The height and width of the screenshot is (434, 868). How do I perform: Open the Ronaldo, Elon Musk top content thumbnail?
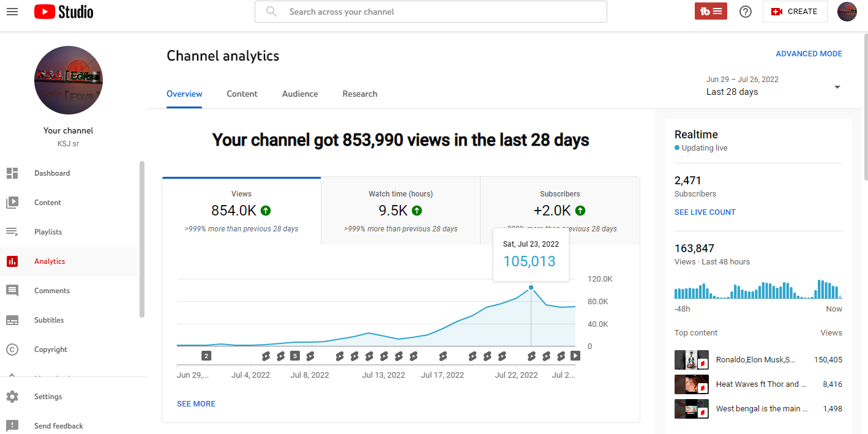[x=691, y=360]
